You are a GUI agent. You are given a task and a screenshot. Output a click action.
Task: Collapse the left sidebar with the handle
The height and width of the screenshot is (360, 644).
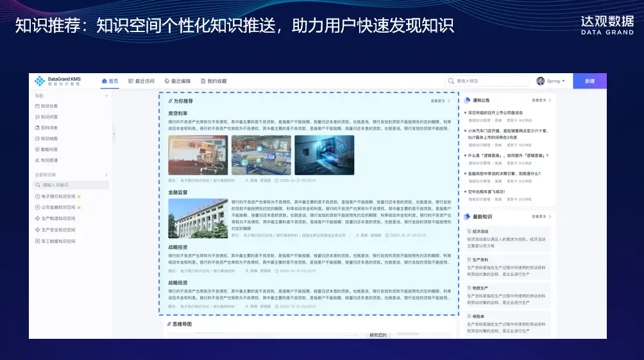114,133
